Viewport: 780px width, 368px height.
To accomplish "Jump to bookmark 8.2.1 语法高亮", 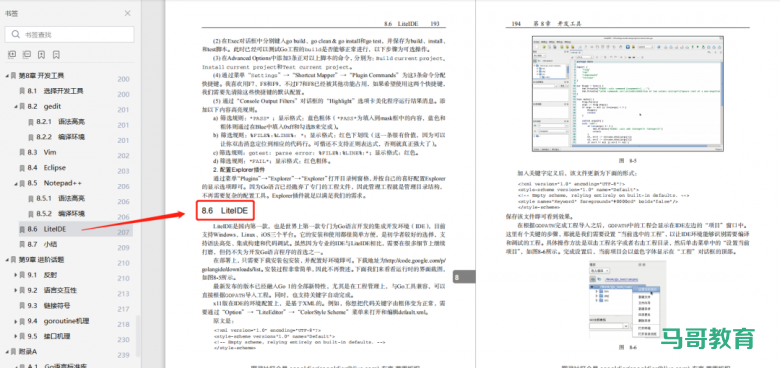I will [x=61, y=122].
